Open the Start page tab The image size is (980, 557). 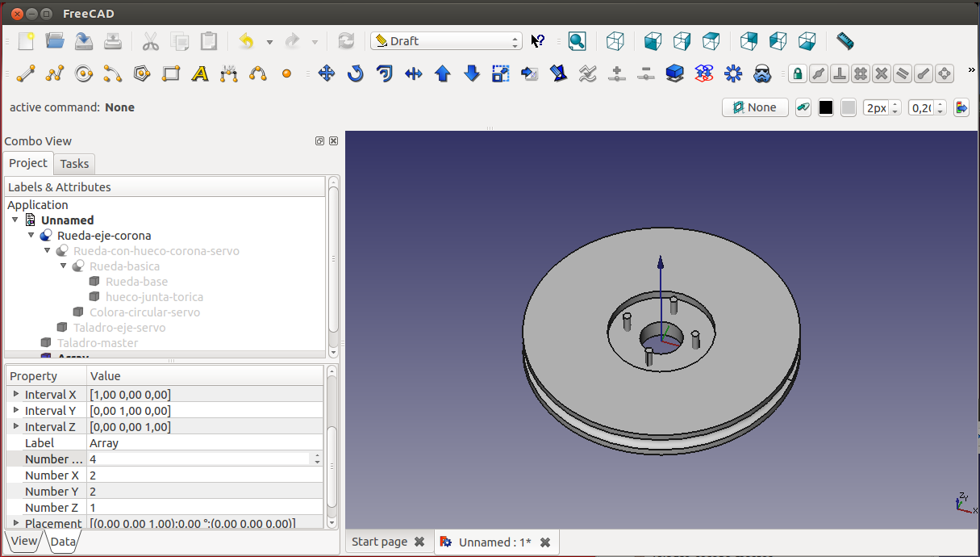coord(379,542)
